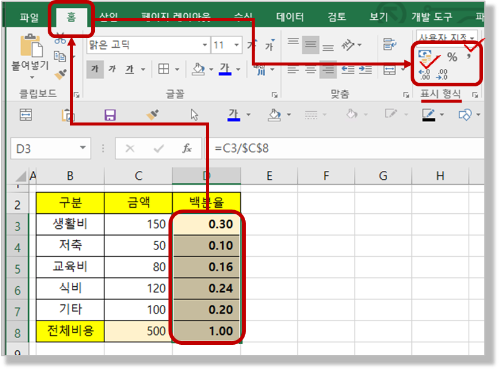Click the decrease font size icon
The width and height of the screenshot is (500, 370).
pyautogui.click(x=269, y=45)
